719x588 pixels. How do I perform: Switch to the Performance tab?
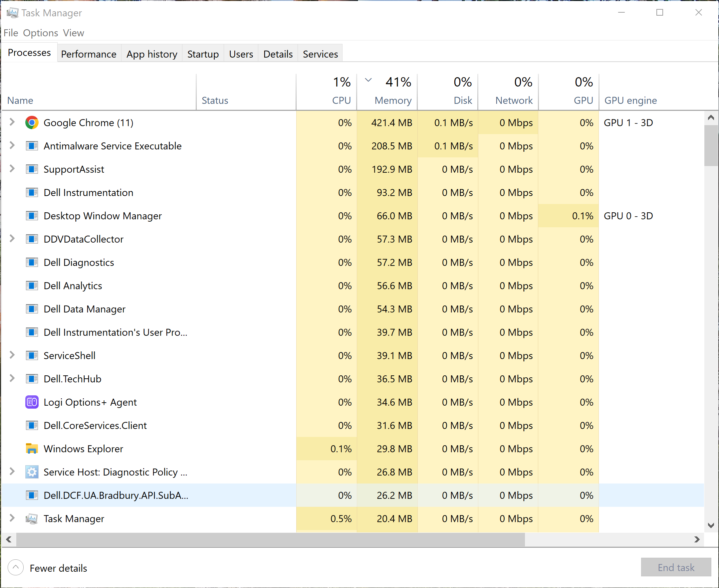89,54
